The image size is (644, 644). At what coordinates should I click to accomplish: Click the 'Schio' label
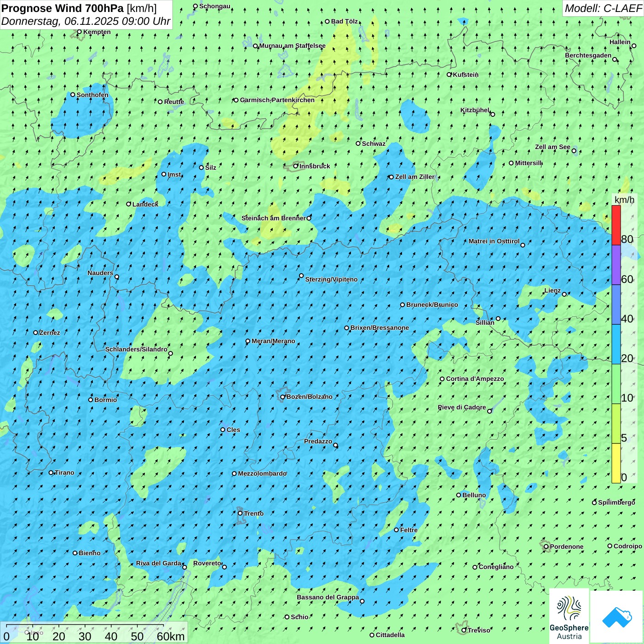[x=299, y=617]
